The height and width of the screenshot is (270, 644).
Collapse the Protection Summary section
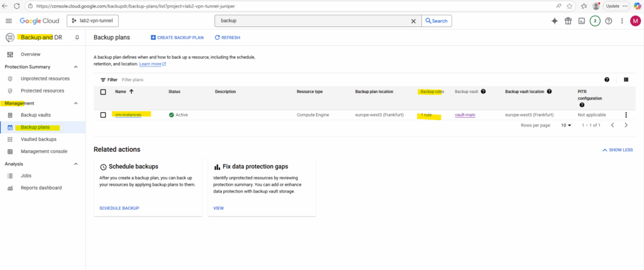(76, 67)
